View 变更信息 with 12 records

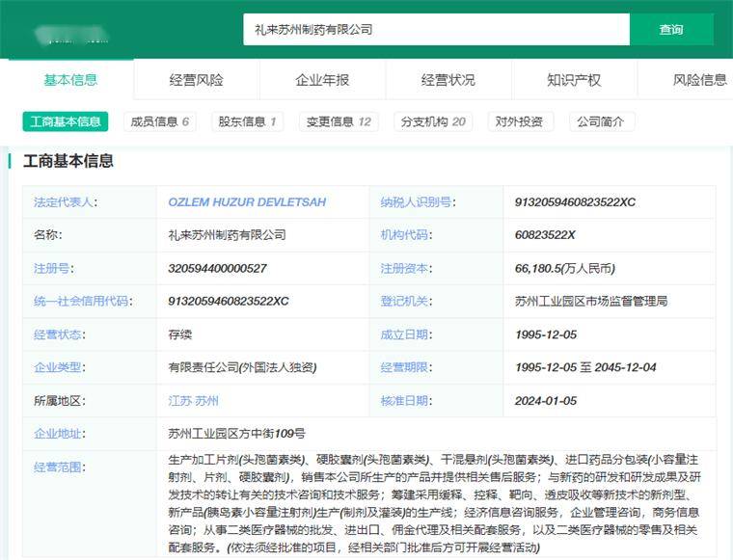tap(339, 121)
